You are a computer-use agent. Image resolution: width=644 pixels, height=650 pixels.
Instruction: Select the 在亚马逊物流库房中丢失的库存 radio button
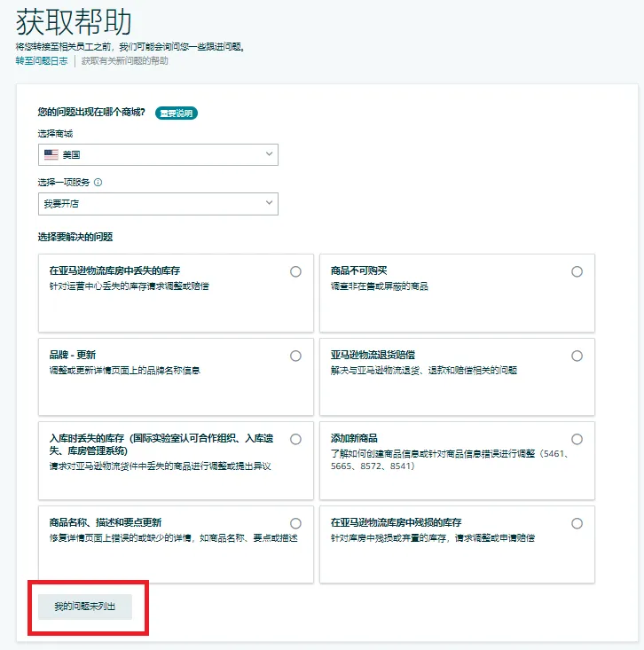pyautogui.click(x=295, y=272)
